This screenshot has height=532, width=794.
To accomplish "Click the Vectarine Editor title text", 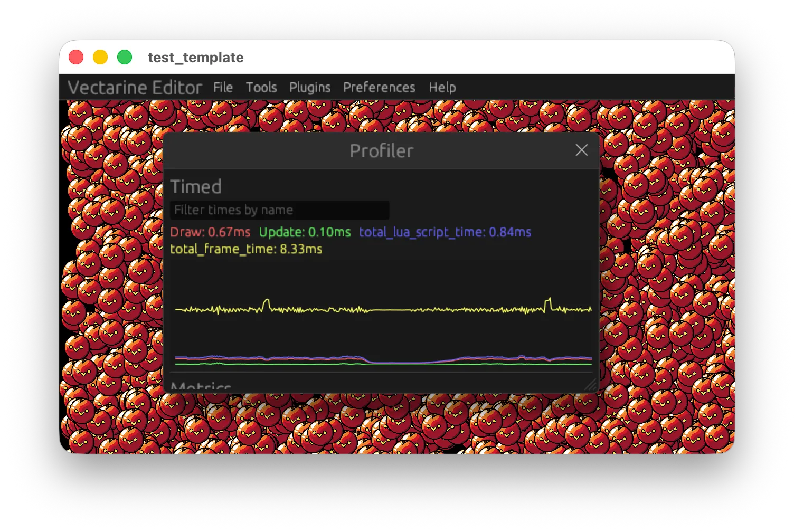I will (x=135, y=88).
